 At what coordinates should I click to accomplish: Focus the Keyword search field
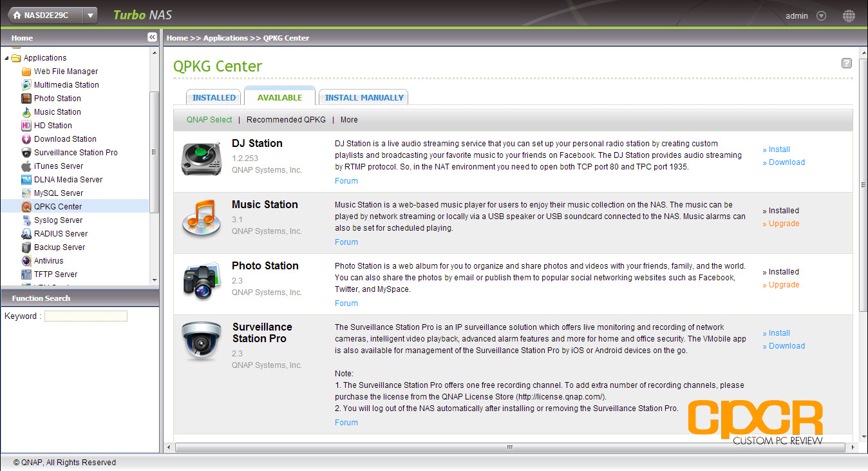[x=86, y=316]
